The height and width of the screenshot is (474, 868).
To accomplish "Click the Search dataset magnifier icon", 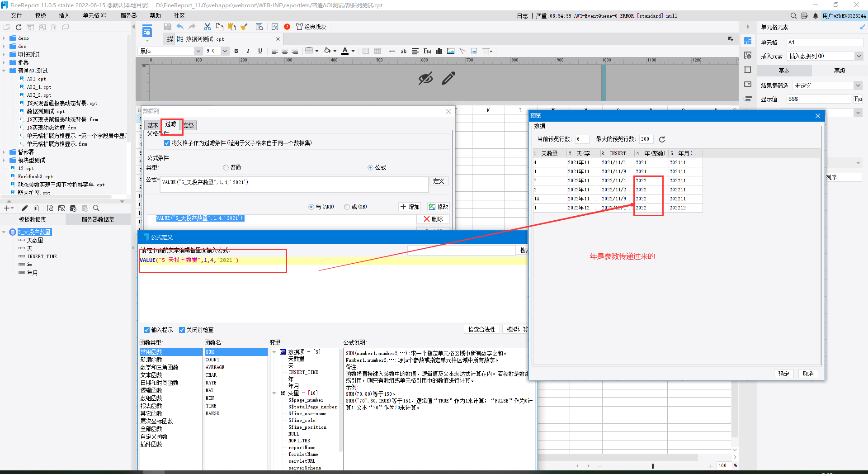I will (x=96, y=208).
